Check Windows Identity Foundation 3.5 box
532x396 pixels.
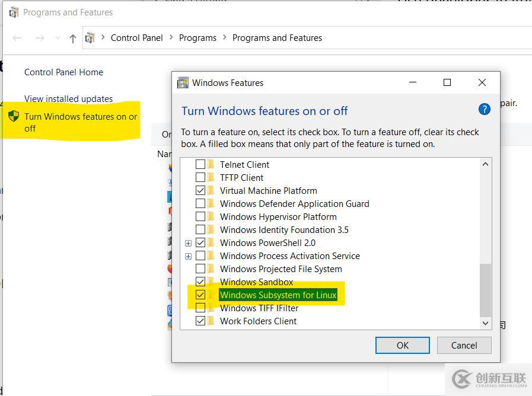[200, 229]
